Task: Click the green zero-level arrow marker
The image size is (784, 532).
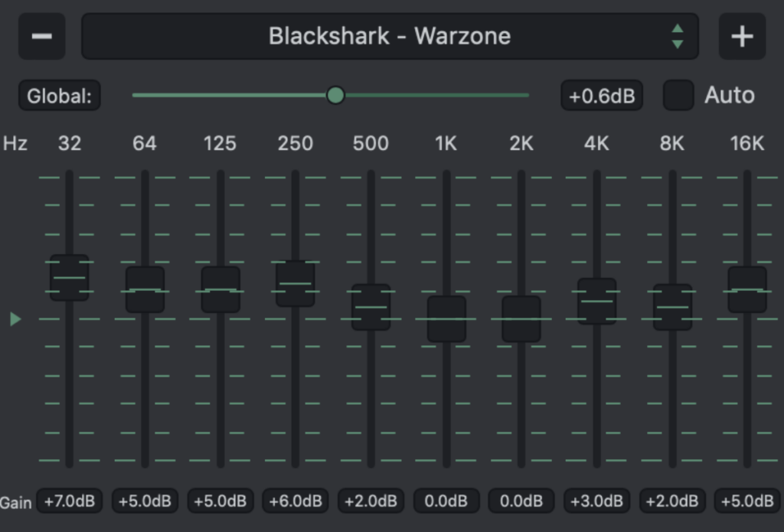Action: 15,318
